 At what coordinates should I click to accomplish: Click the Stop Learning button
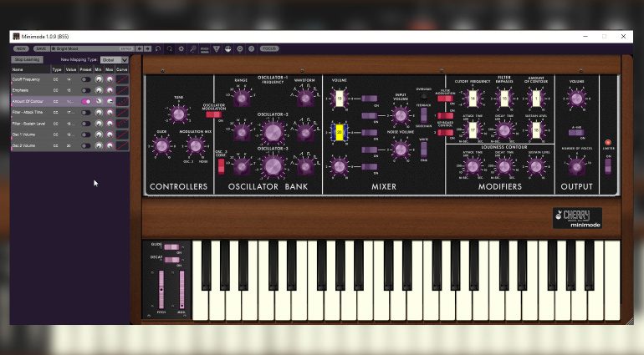click(27, 60)
